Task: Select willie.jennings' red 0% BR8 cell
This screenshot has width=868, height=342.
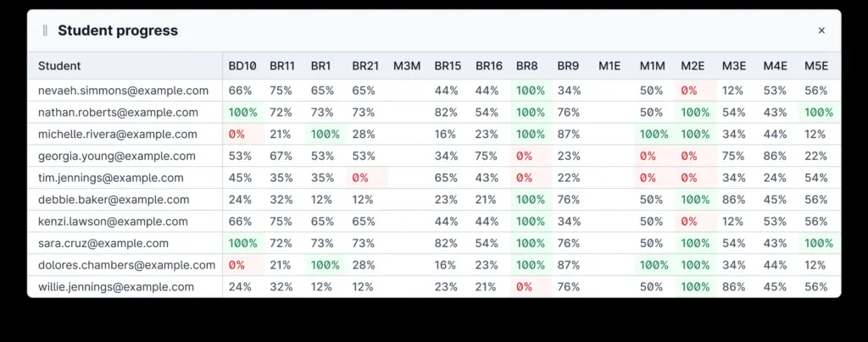Action: (x=524, y=287)
